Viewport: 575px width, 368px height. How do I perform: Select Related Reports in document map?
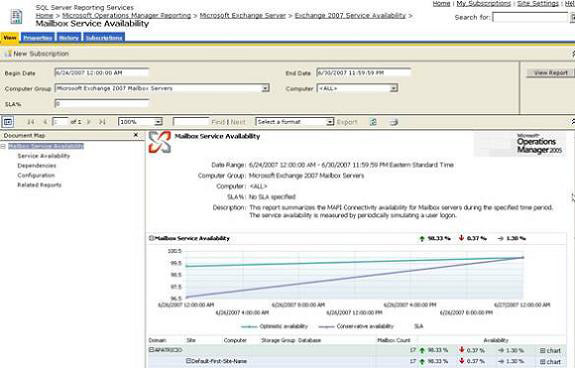coord(39,185)
